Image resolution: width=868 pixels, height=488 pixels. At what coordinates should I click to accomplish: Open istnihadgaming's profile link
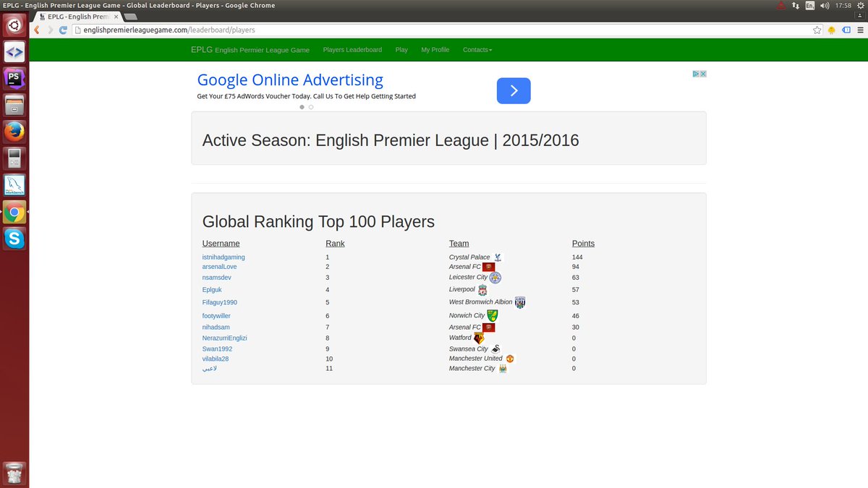[x=224, y=257]
